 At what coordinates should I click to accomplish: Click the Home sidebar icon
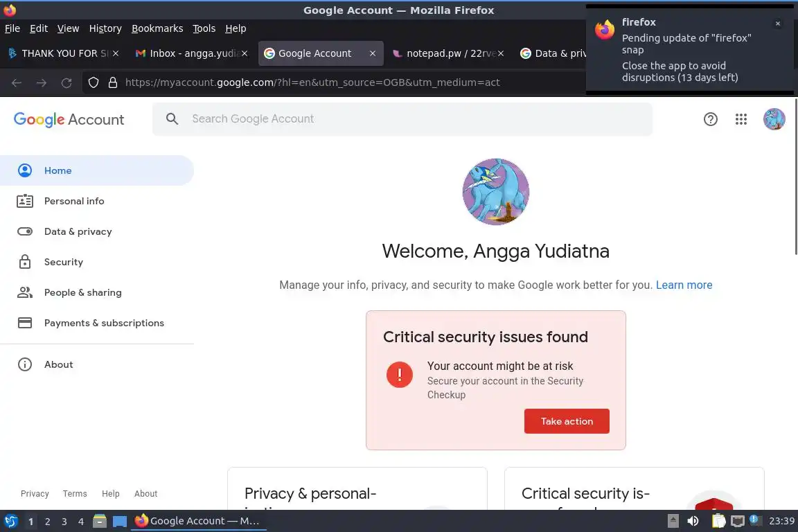click(x=25, y=170)
